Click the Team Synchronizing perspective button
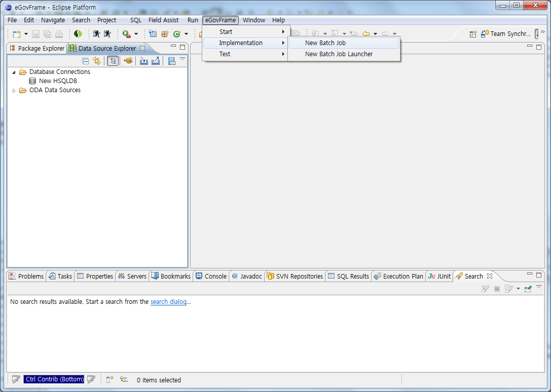Viewport: 551px width, 392px height. pyautogui.click(x=507, y=34)
